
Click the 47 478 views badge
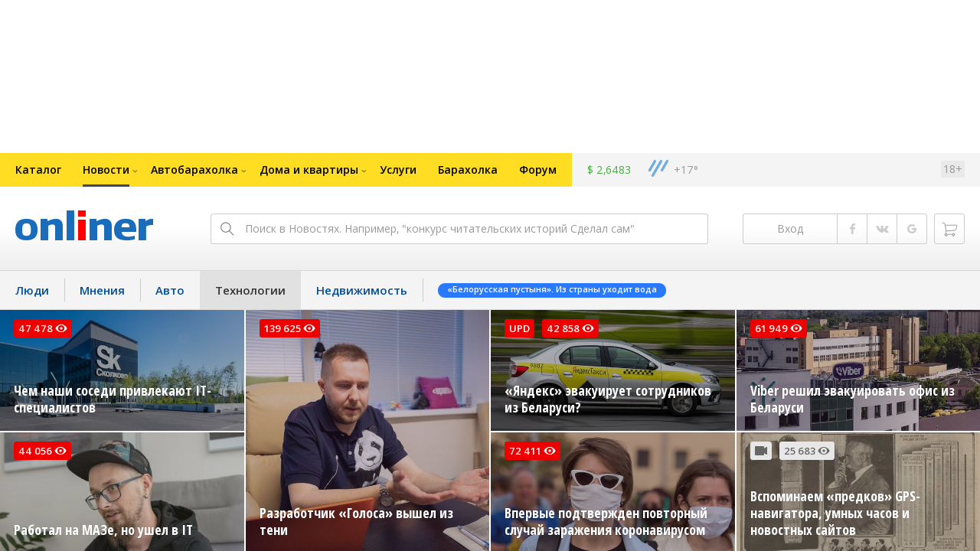coord(43,328)
